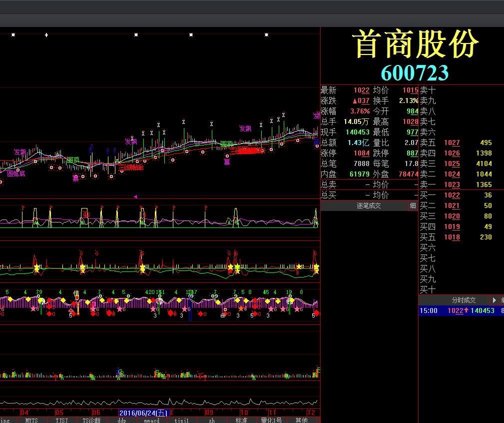This screenshot has height=423, width=504.
Task: Open the MYTS indicator tab
Action: [31, 420]
